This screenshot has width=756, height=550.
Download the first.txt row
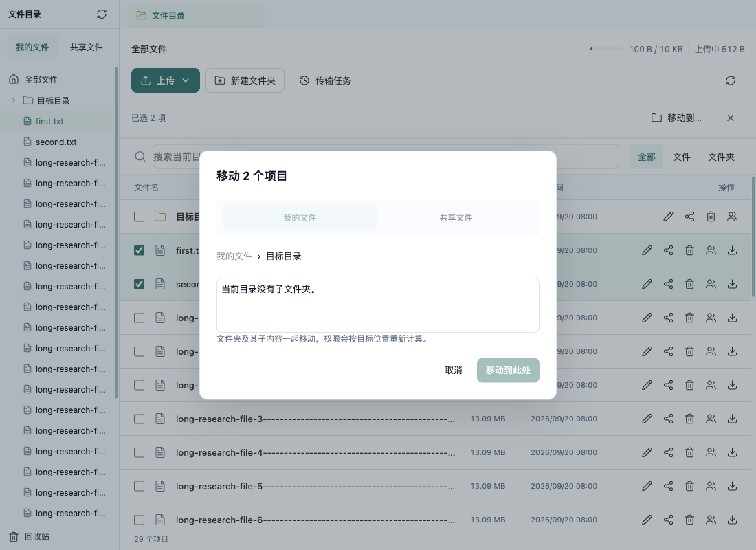[x=732, y=250]
